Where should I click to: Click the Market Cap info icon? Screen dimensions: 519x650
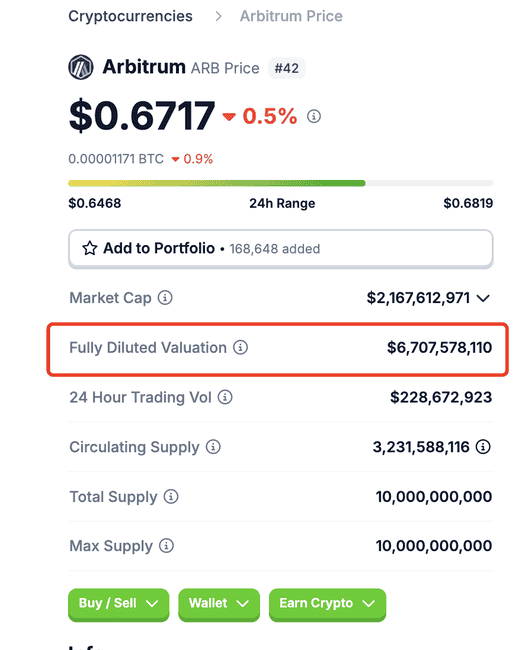pyautogui.click(x=165, y=298)
